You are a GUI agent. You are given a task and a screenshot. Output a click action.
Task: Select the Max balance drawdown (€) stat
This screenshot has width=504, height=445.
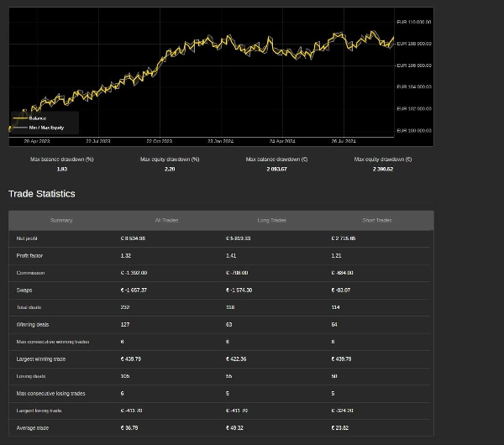(x=276, y=164)
